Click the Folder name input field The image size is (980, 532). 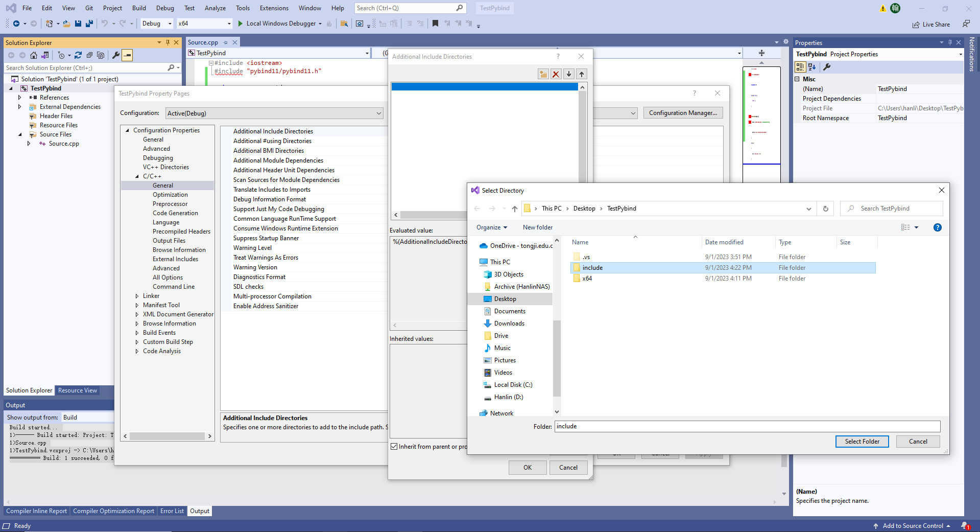click(747, 426)
